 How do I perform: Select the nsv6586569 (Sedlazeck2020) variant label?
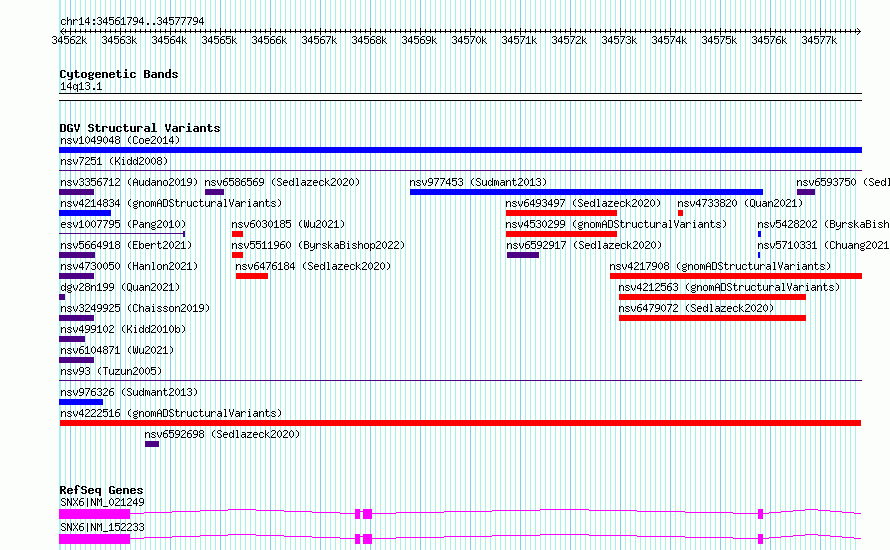click(282, 182)
